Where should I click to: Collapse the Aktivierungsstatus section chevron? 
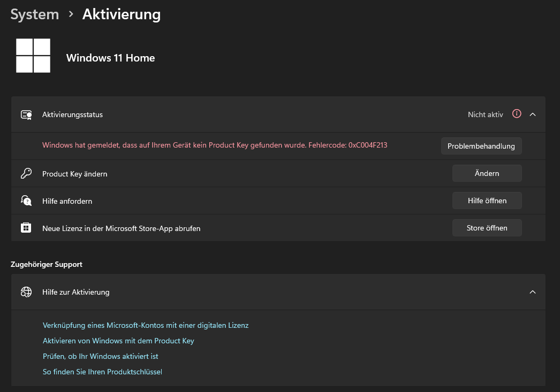(x=533, y=114)
